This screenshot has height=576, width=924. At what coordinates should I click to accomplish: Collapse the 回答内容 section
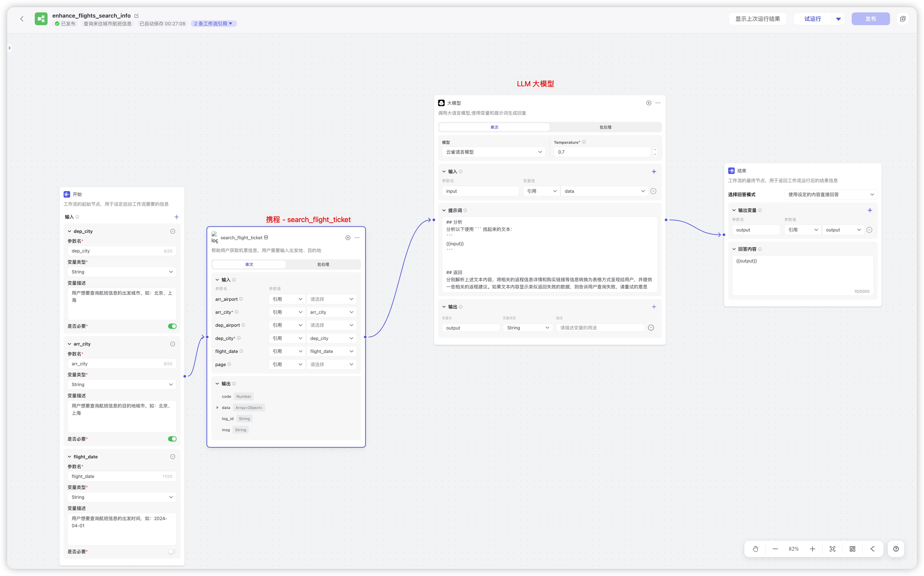pyautogui.click(x=734, y=249)
